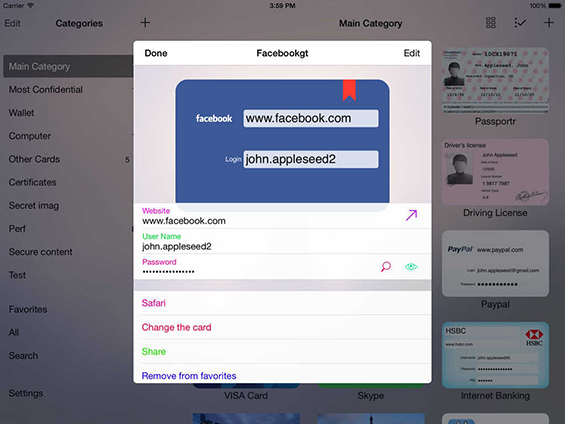Show Favorites list
The image size is (565, 424).
point(28,309)
